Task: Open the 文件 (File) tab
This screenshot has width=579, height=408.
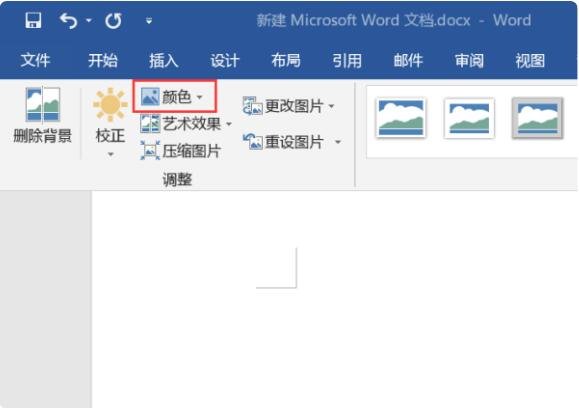Action: click(x=35, y=60)
